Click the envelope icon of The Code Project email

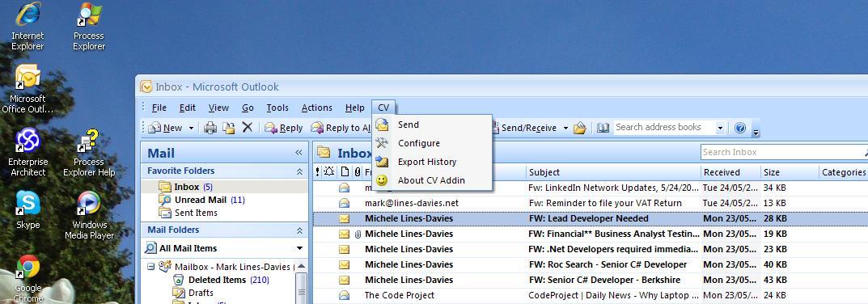(x=345, y=295)
